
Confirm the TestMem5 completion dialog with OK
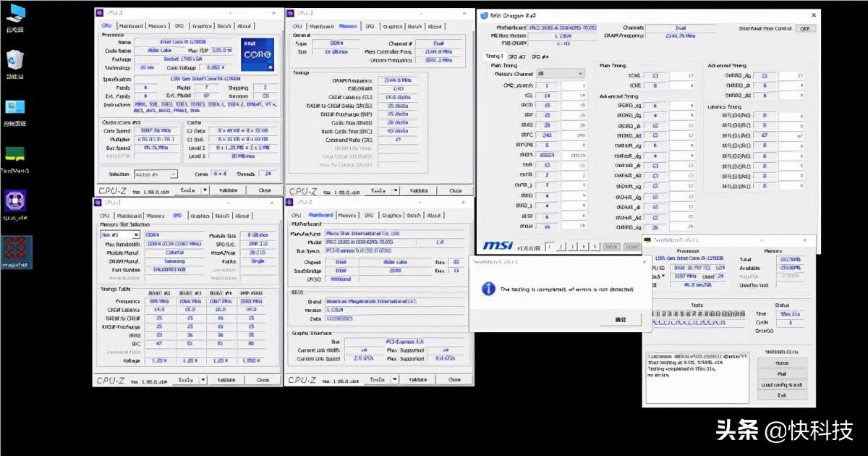point(620,319)
